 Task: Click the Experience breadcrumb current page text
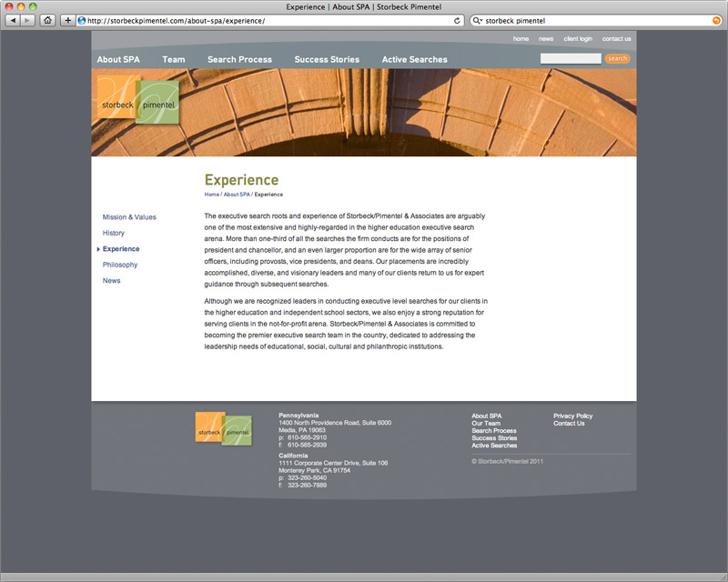coord(268,195)
